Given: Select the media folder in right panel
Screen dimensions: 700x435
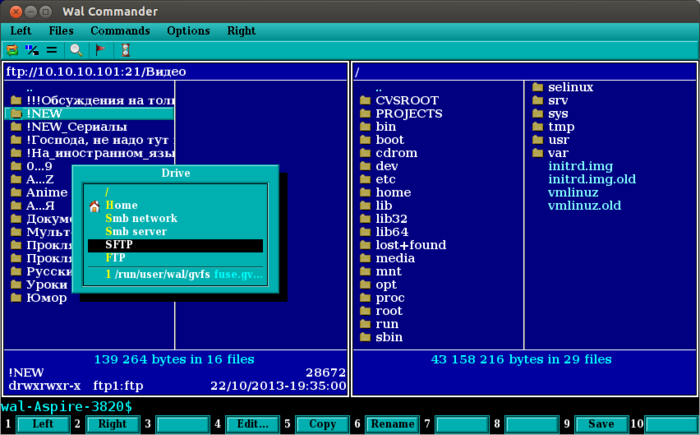Looking at the screenshot, I should click(x=438, y=258).
